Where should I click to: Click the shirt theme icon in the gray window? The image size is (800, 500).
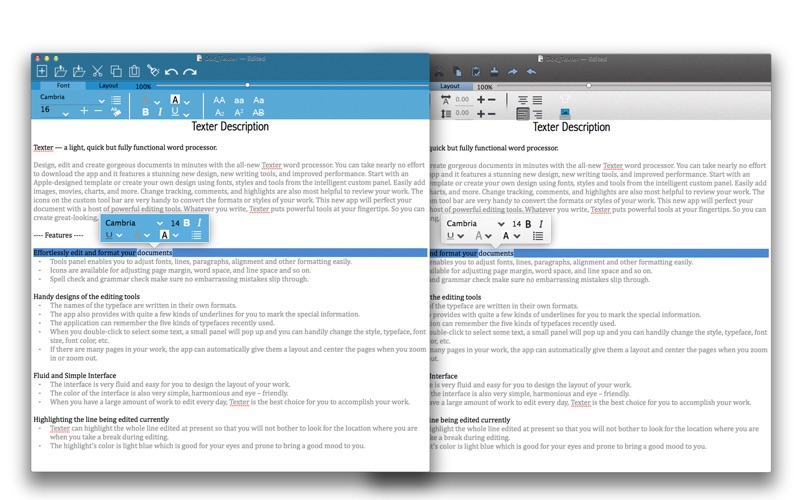(x=564, y=99)
